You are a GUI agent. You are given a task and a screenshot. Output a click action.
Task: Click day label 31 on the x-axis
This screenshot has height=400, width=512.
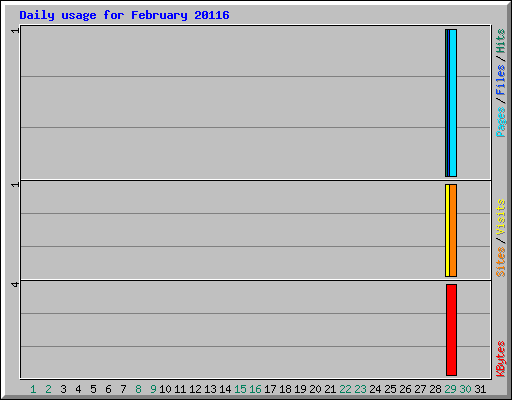[480, 389]
